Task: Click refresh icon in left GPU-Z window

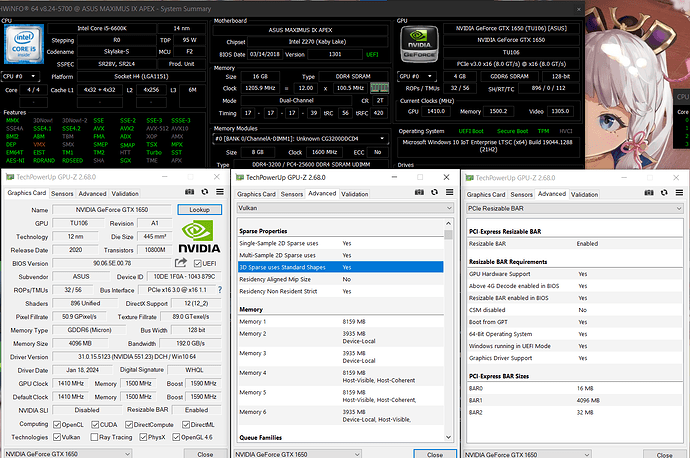Action: click(x=205, y=192)
